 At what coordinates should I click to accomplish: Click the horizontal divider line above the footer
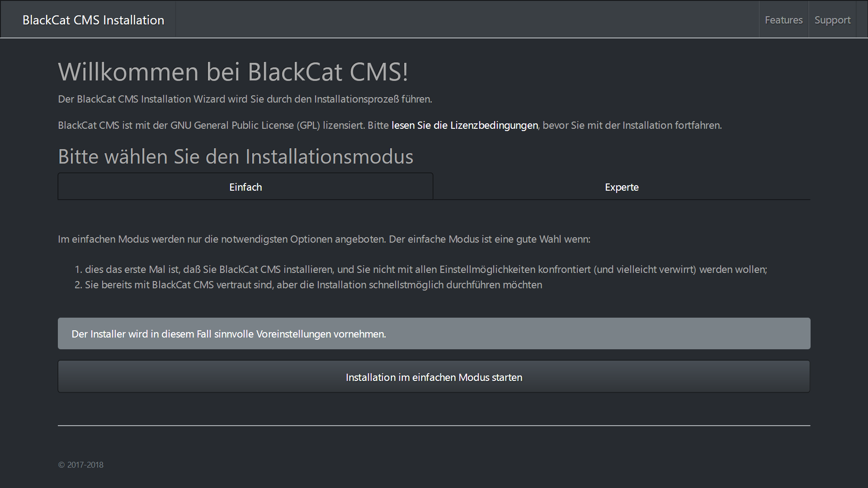click(434, 425)
